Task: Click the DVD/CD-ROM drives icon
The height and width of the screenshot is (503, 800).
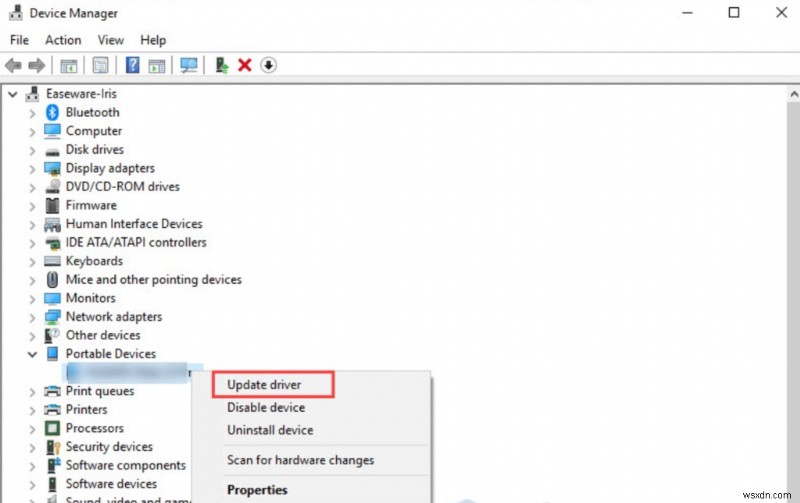Action: 52,187
